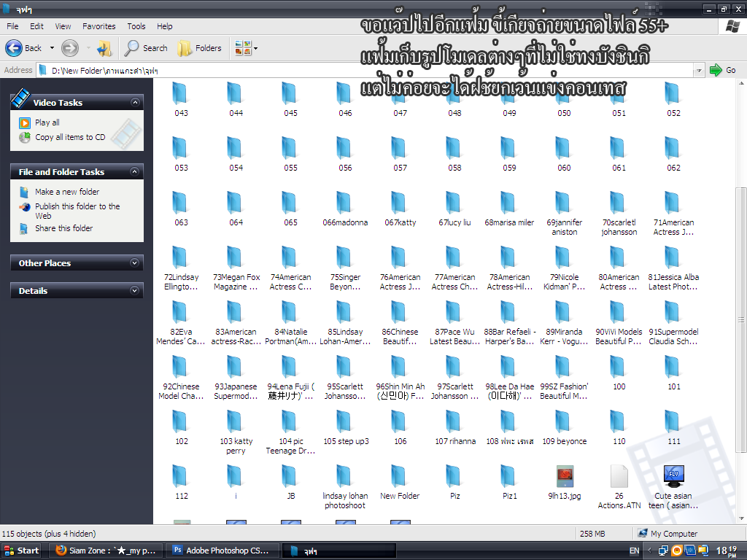Image resolution: width=747 pixels, height=560 pixels.
Task: Select the 103 katty perry folder
Action: click(236, 432)
